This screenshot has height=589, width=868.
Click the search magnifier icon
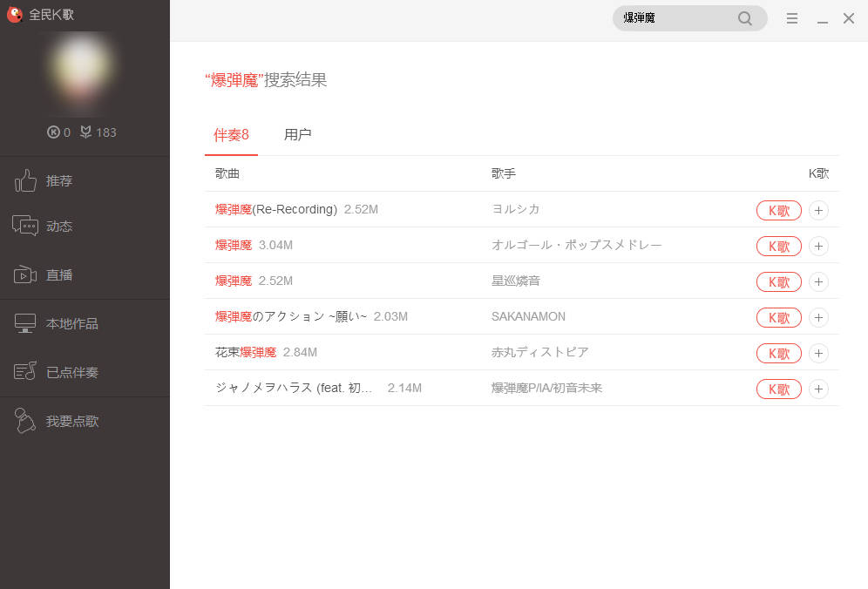(x=744, y=18)
